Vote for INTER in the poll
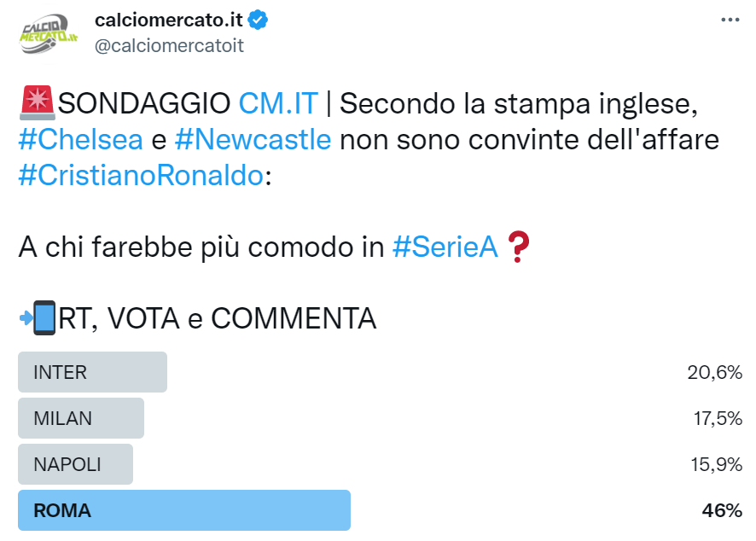Screen dimensions: 756x541 [92, 372]
